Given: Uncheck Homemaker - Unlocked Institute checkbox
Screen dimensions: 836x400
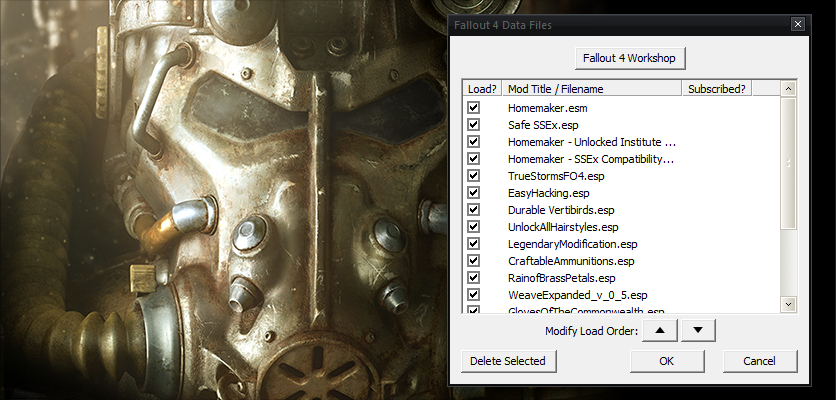Looking at the screenshot, I should [x=473, y=142].
